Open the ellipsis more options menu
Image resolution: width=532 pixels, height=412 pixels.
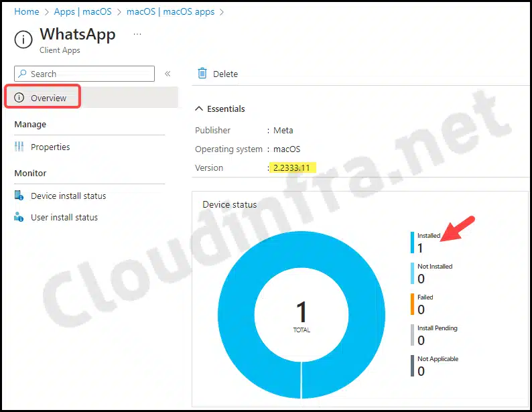tap(137, 34)
